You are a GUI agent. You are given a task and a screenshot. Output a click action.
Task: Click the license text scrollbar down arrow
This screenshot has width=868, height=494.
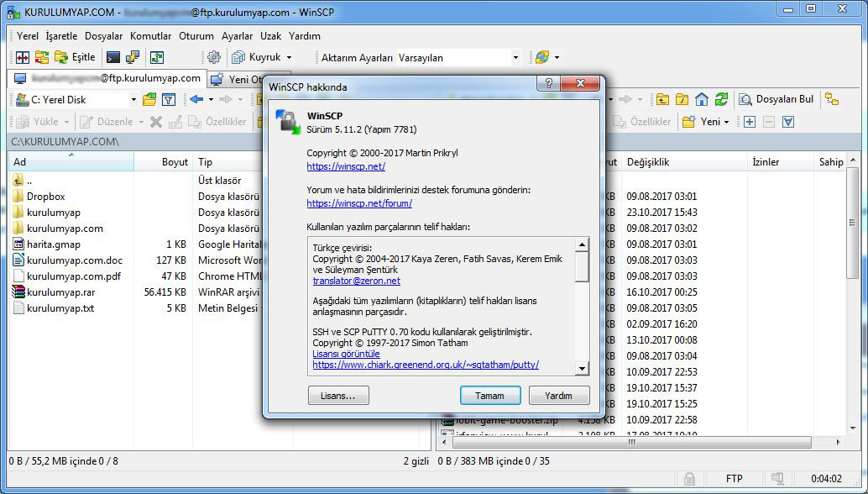581,368
